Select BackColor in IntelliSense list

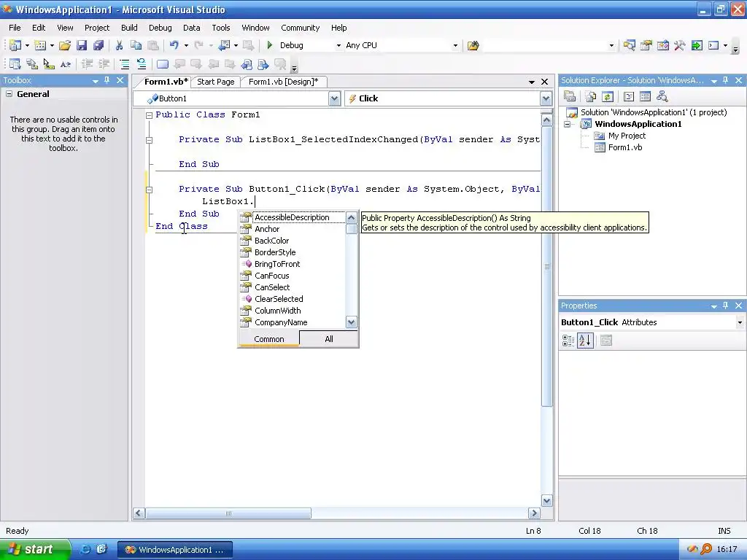coord(272,241)
